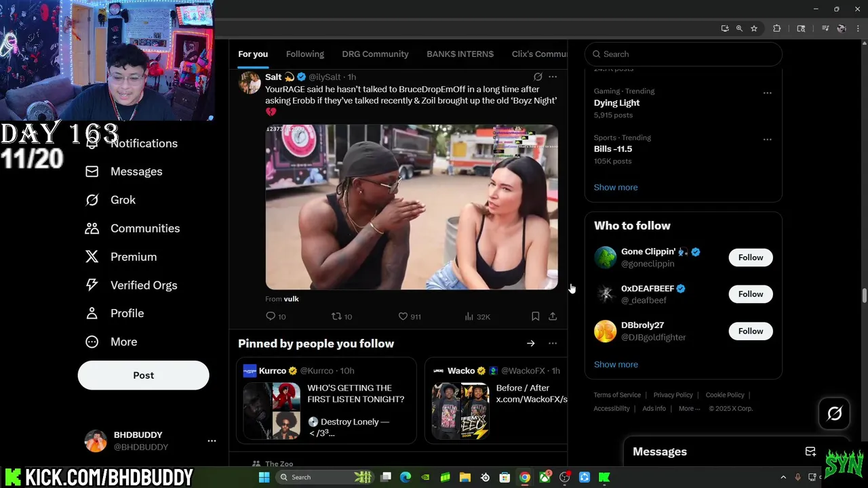Viewport: 868px width, 488px height.
Task: Open Kick app in taskbar
Action: click(604, 477)
